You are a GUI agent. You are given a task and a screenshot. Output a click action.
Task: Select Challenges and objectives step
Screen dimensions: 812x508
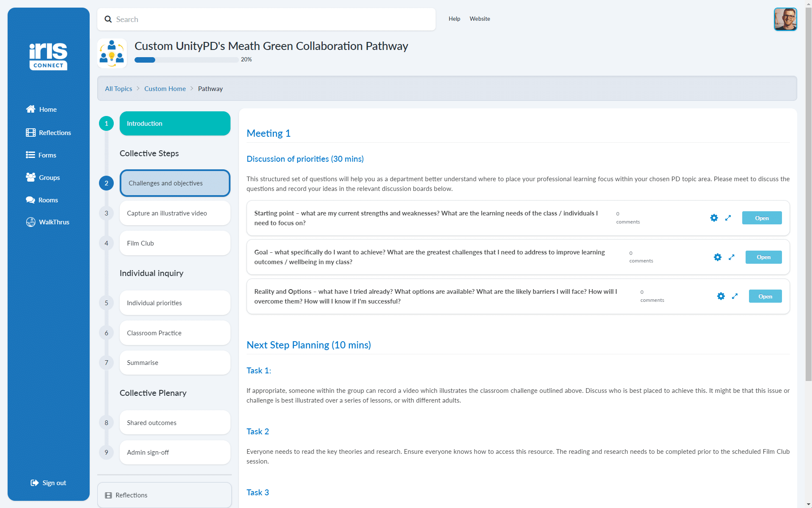(x=175, y=183)
